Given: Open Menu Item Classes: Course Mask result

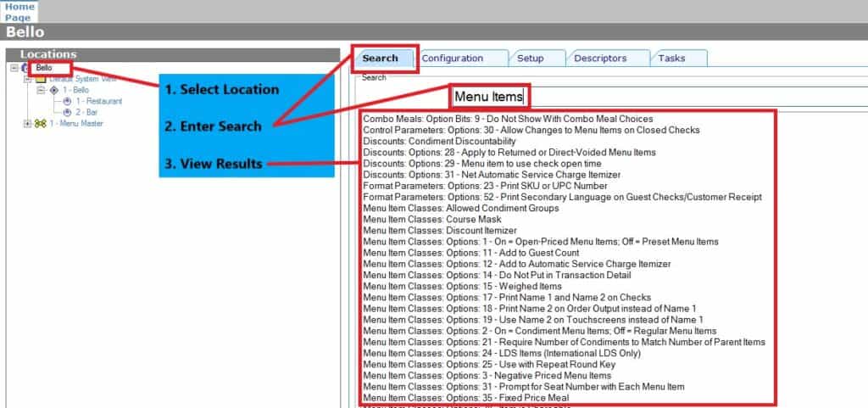Looking at the screenshot, I should click(432, 219).
